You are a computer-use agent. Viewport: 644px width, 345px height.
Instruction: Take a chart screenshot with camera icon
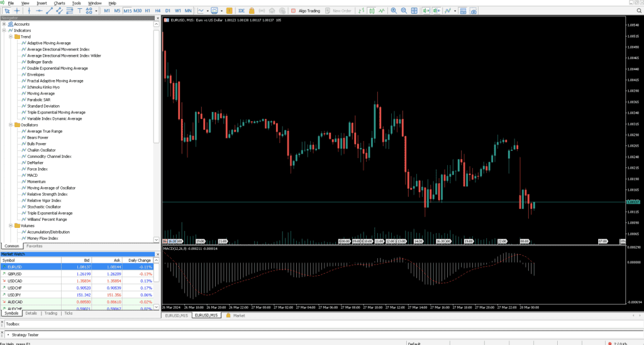[474, 11]
